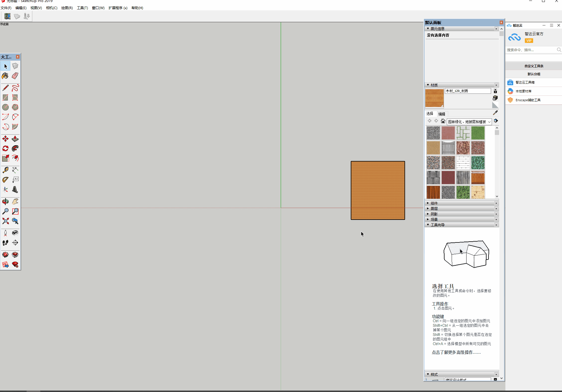Select the Freehand drawing tool
This screenshot has height=392, width=562.
tap(15, 88)
